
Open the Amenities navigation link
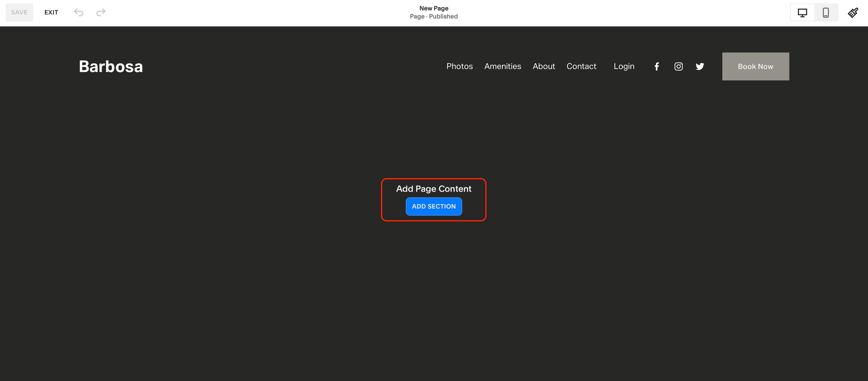[502, 66]
